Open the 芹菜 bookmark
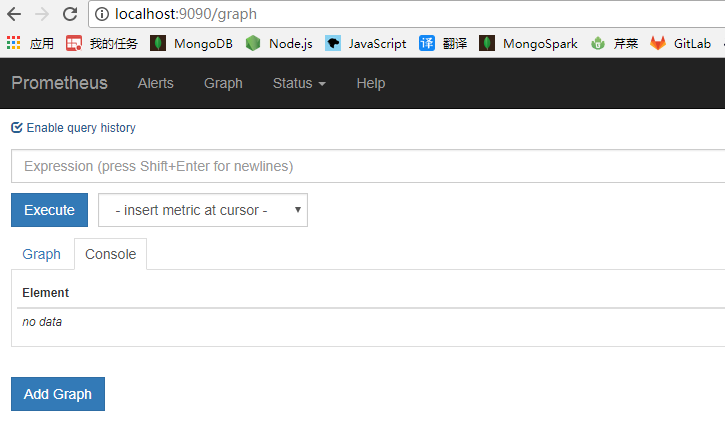Image resolution: width=725 pixels, height=442 pixels. tap(614, 43)
